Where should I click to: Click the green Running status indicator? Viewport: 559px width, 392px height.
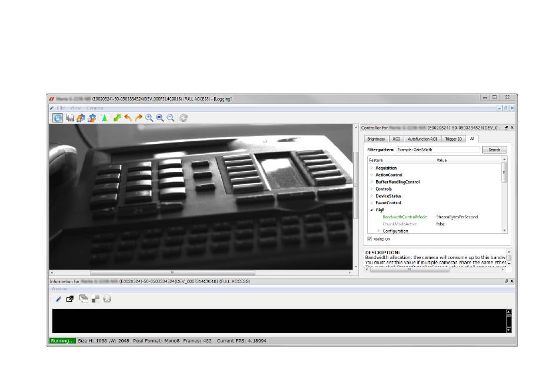point(62,341)
